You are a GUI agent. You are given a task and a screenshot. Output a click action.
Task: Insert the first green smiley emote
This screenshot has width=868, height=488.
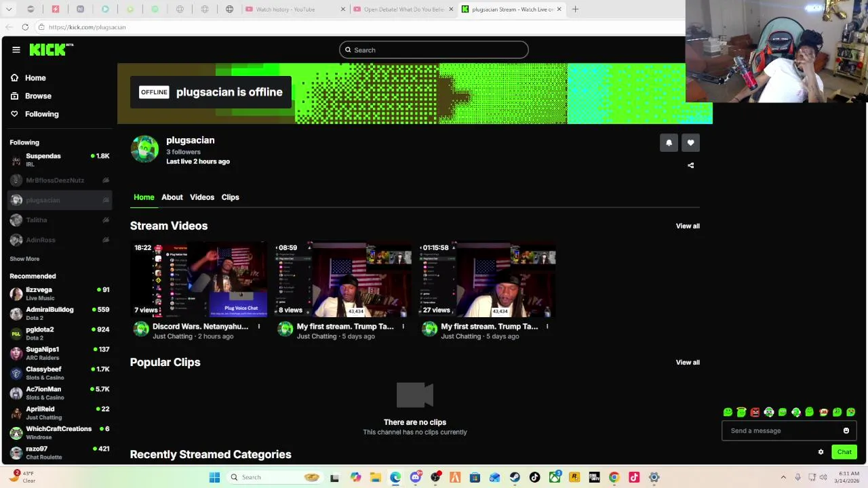728,412
